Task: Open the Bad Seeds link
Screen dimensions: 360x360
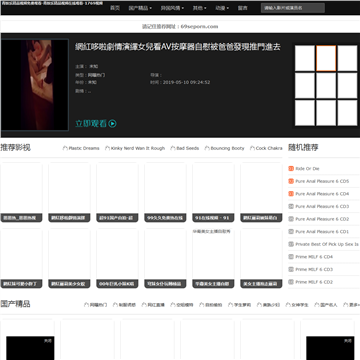Action: pyautogui.click(x=188, y=148)
